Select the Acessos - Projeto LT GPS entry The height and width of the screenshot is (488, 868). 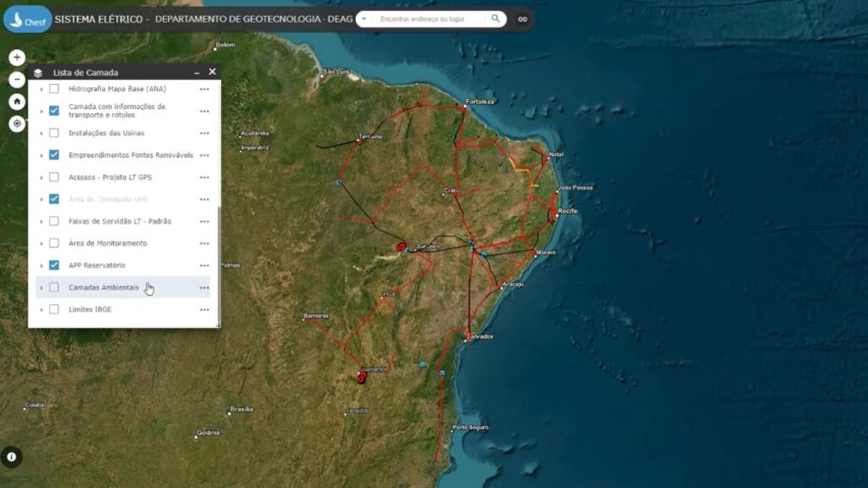tap(110, 177)
